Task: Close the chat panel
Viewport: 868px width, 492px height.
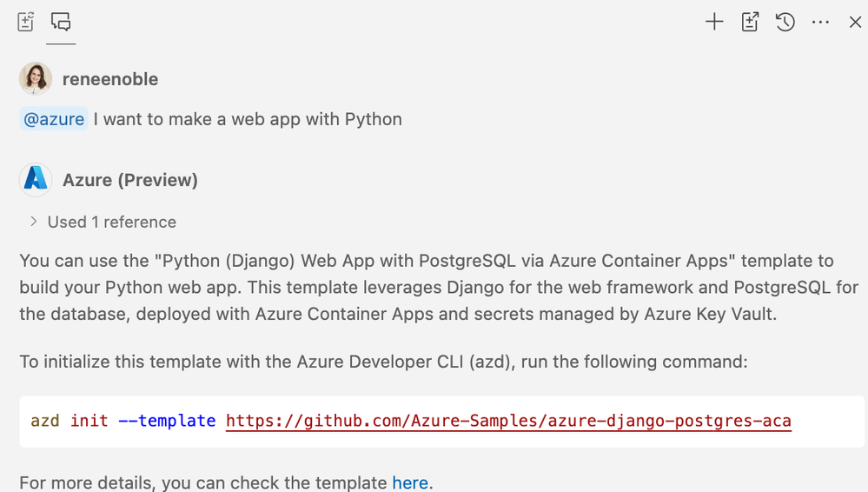Action: click(855, 23)
